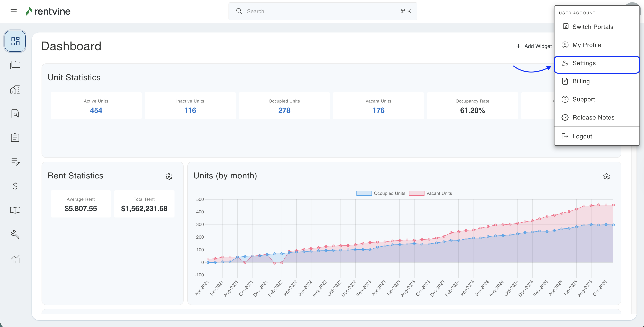Open the chart reports sidebar icon
Viewport: 644px width, 327px height.
click(x=15, y=259)
